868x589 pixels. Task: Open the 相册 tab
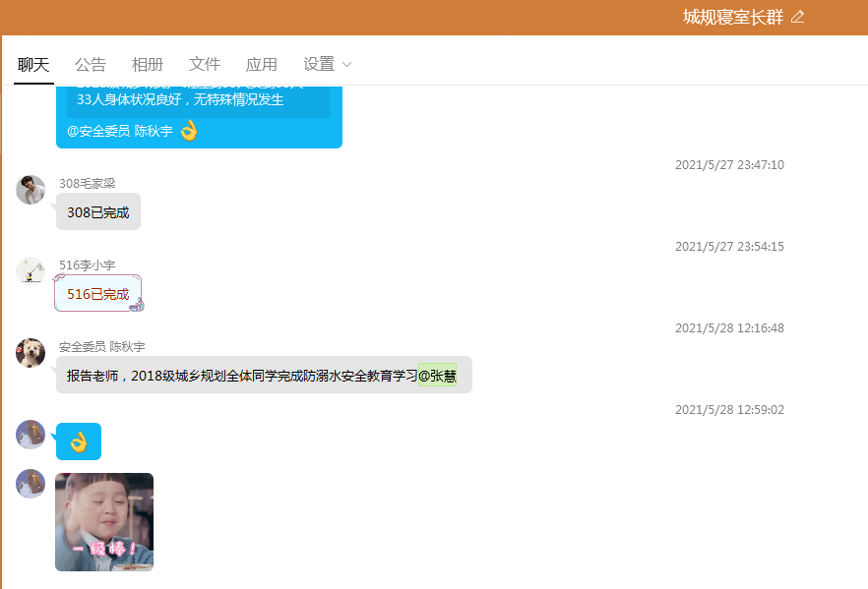click(x=148, y=65)
